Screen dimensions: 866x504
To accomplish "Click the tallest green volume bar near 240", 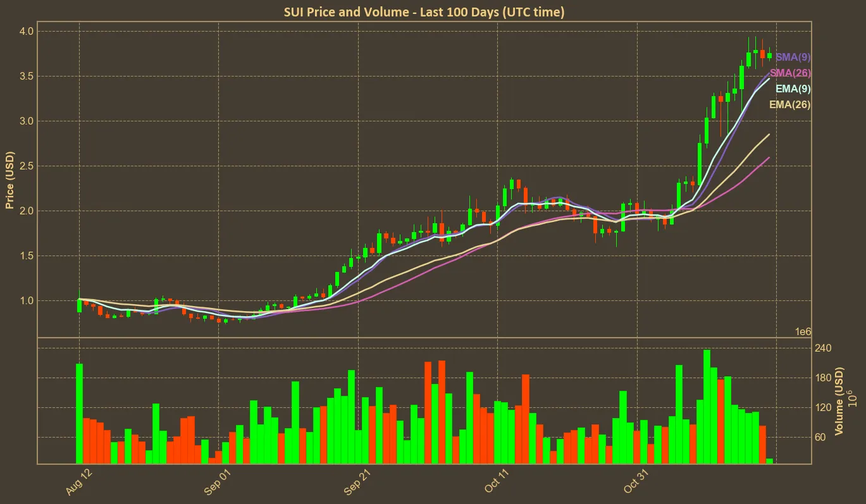I will click(x=707, y=407).
